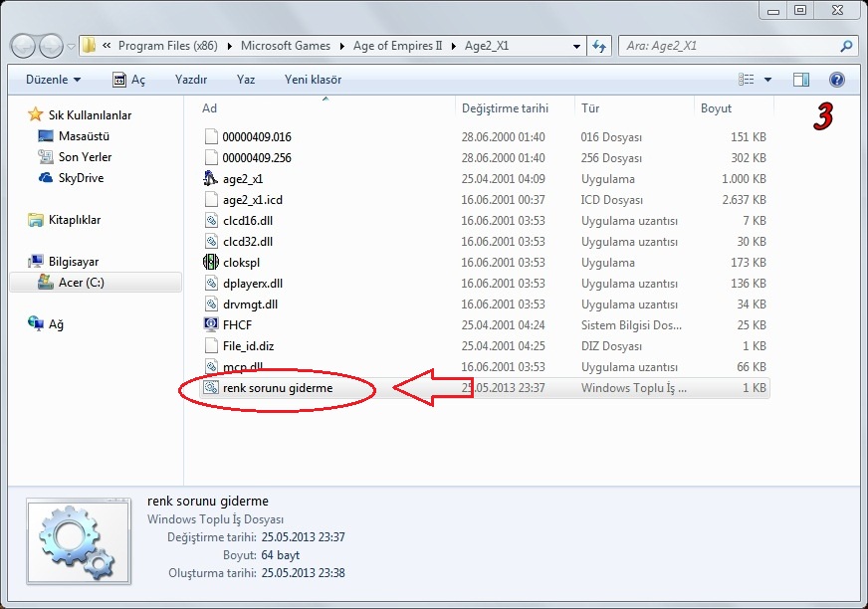
Task: Expand arrow after Program Files (x86)
Action: (x=229, y=46)
